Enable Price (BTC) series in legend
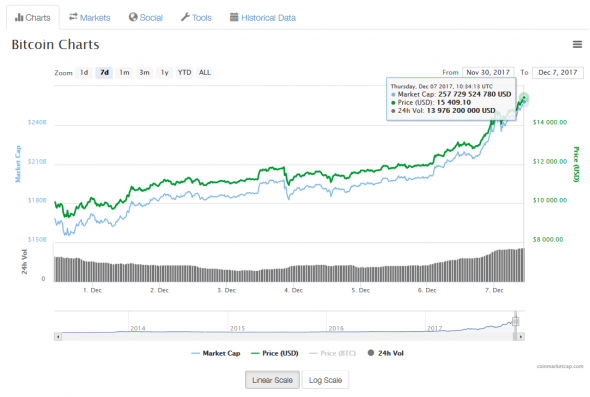 click(x=332, y=353)
